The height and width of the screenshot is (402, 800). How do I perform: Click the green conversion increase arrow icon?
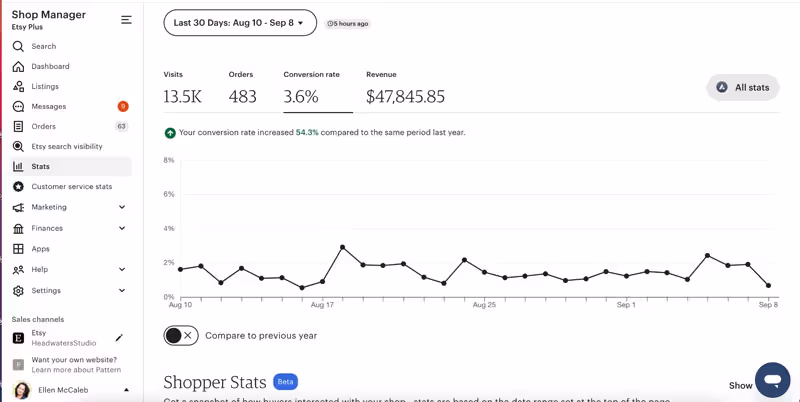[170, 133]
